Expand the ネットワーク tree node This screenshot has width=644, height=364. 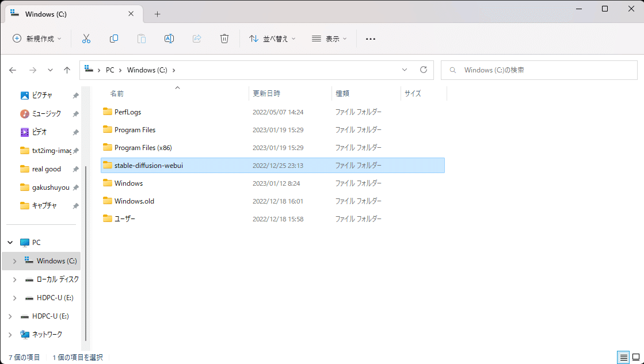[10, 335]
